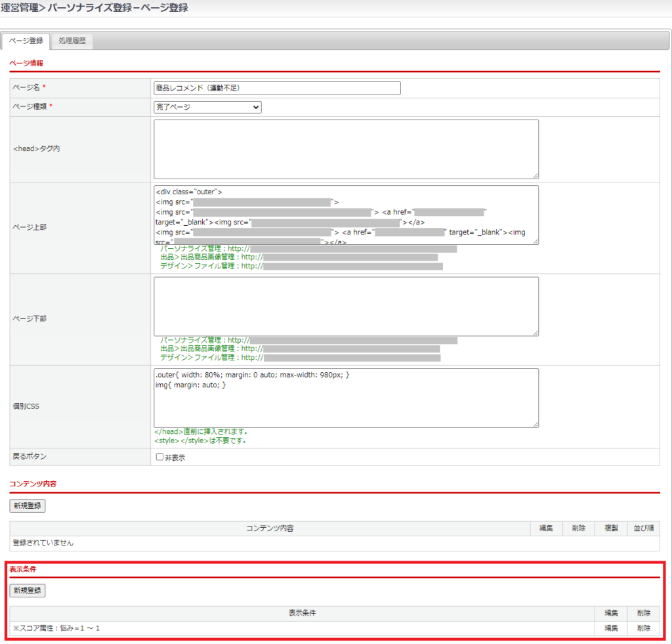Focus the <head>タグ内 text area

coord(346,149)
